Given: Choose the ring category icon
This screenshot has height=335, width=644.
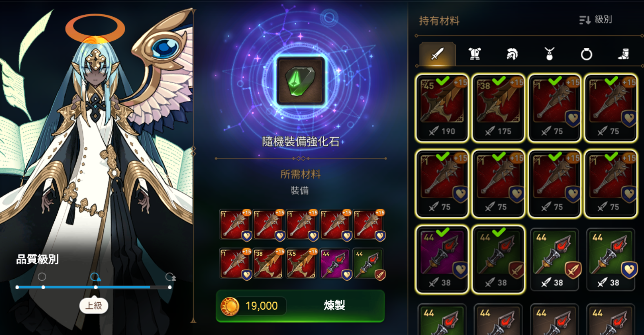Looking at the screenshot, I should coord(586,54).
